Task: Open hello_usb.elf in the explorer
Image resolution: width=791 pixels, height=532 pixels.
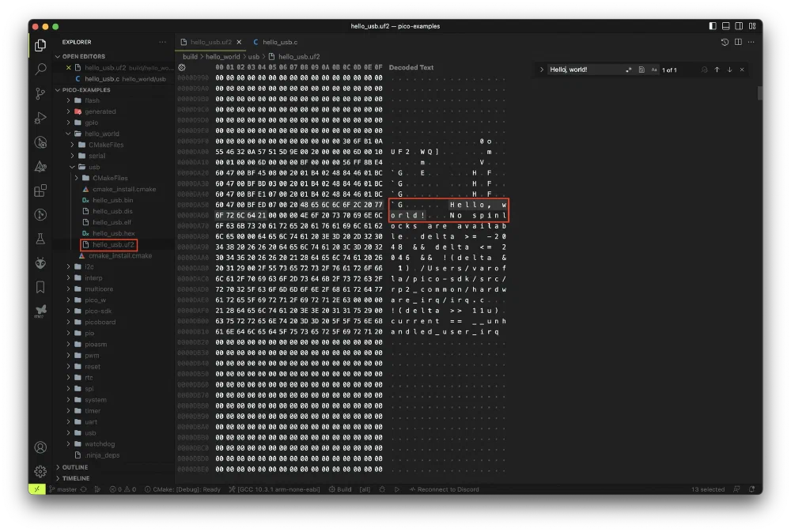Action: click(x=112, y=222)
